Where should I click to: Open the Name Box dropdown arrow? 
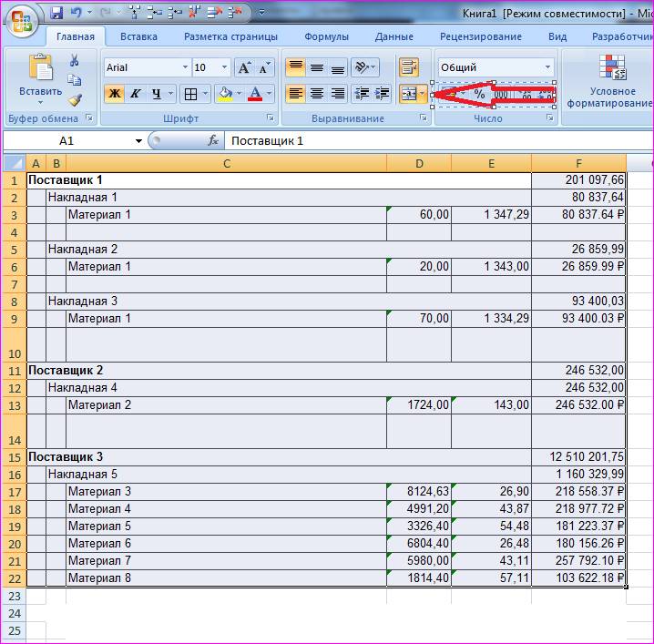(x=138, y=141)
